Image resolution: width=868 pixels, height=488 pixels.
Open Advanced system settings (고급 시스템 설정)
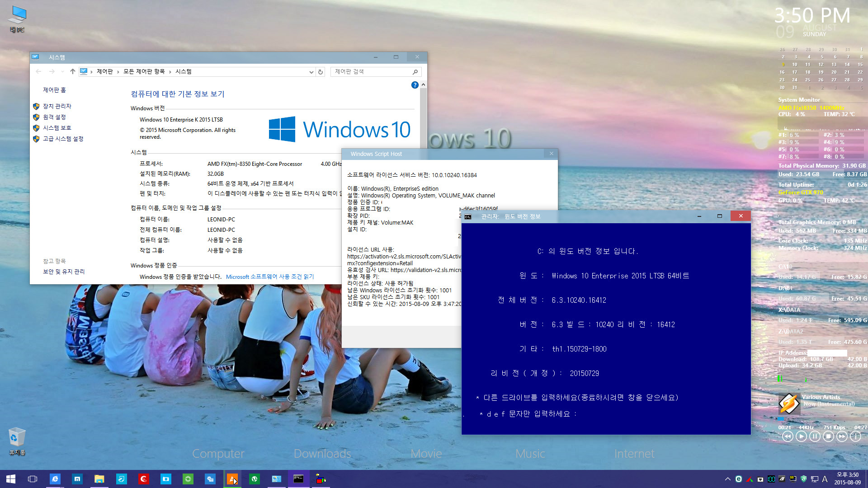(63, 139)
